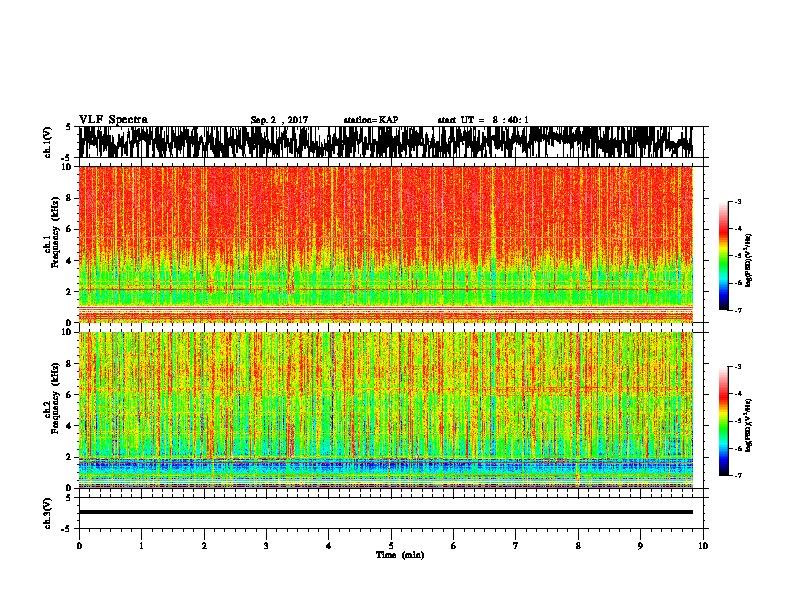Viewport: 792px width, 612px height.
Task: Click time-axis tick label "6"
Action: pyautogui.click(x=454, y=546)
